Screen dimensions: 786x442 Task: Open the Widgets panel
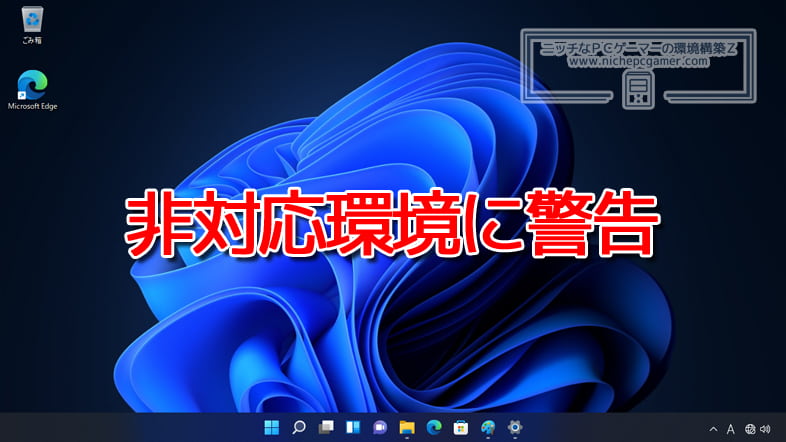click(352, 428)
